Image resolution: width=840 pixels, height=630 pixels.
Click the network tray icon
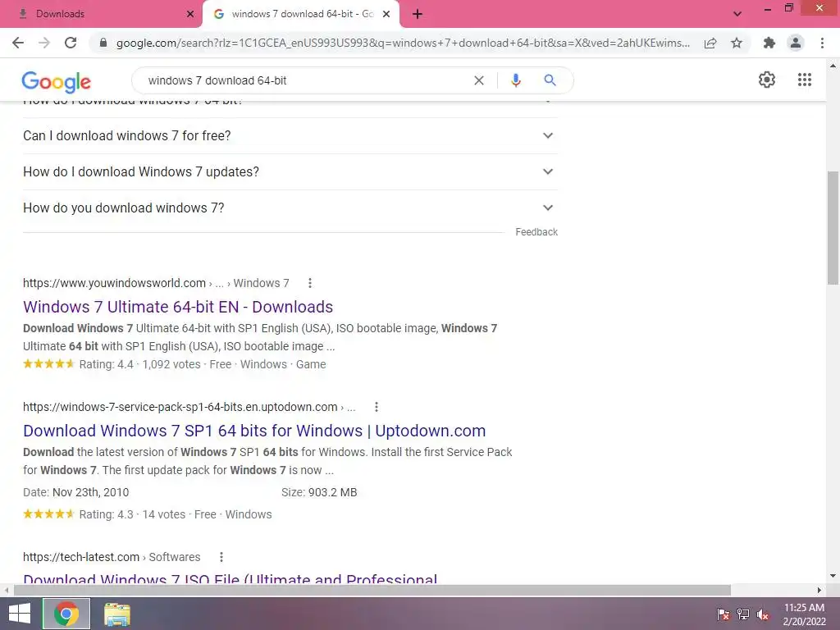click(x=743, y=614)
